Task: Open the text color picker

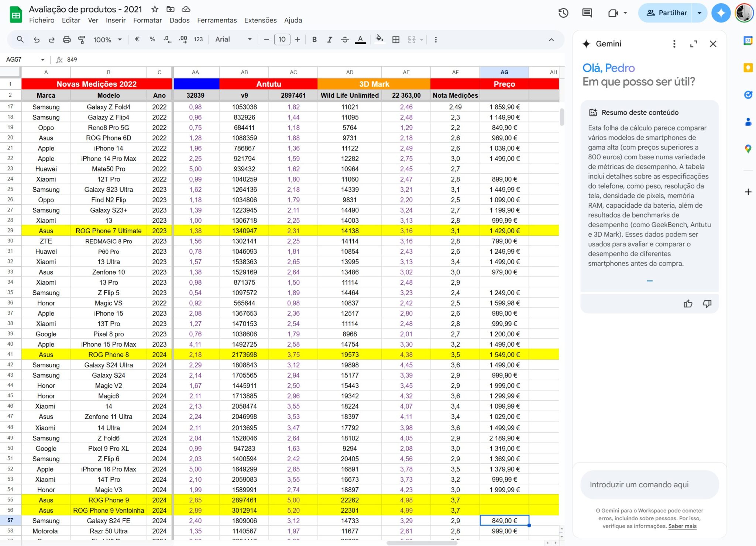Action: click(x=360, y=39)
